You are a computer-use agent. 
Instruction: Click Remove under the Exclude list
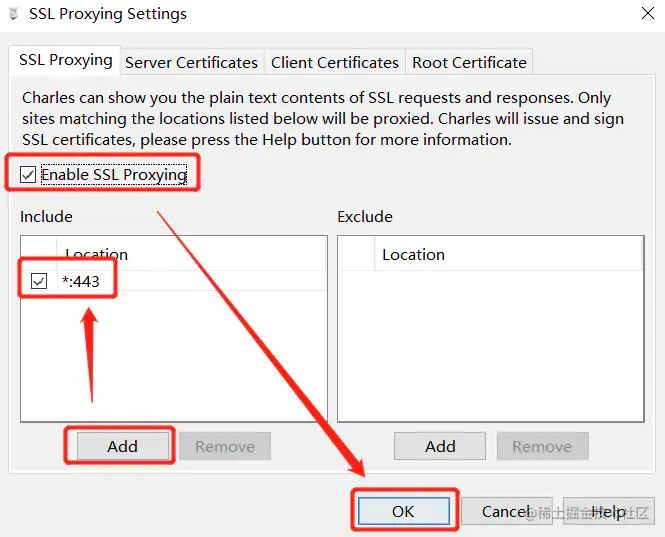coord(542,446)
